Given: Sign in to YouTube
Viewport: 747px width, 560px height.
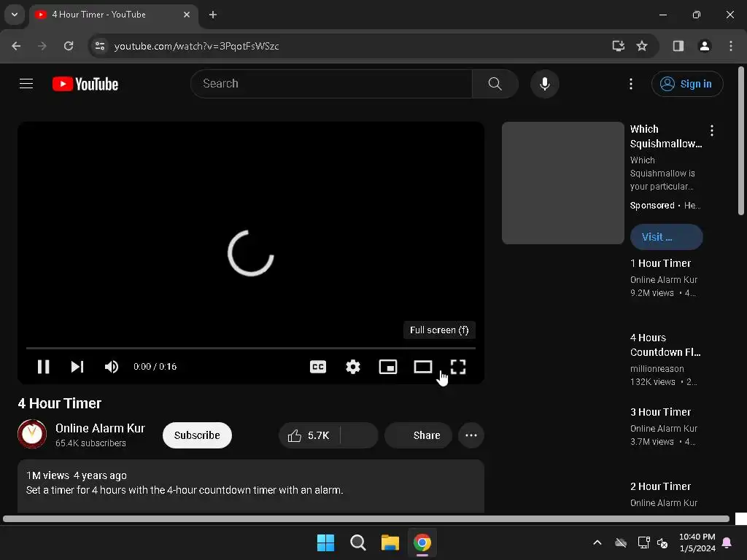Looking at the screenshot, I should click(687, 84).
